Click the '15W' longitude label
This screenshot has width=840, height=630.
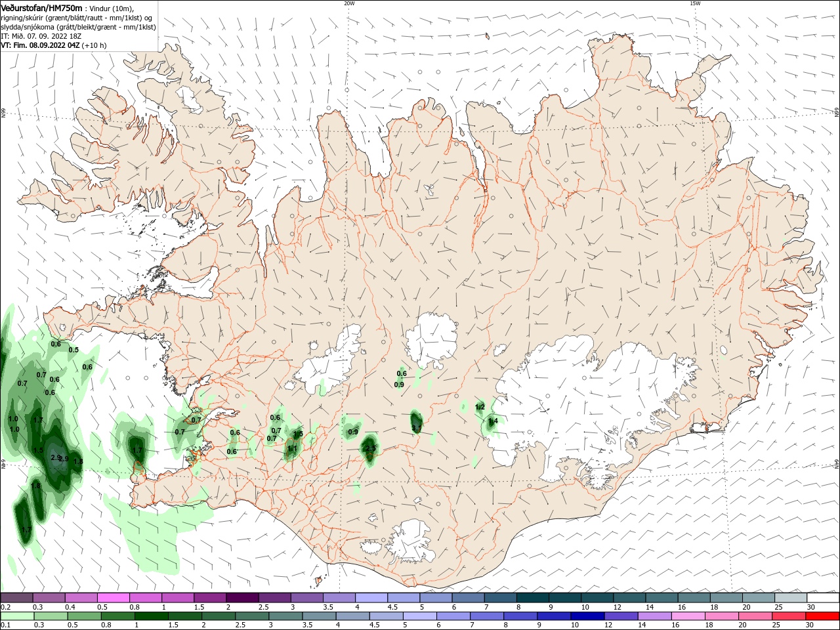(x=695, y=3)
